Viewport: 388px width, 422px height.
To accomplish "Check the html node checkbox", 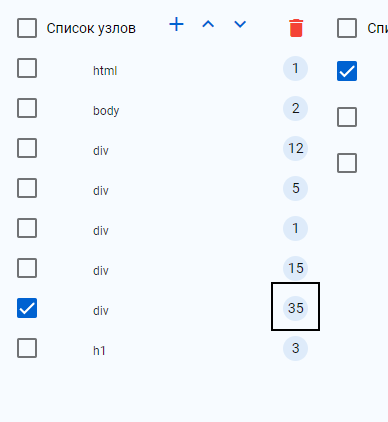I will click(x=27, y=68).
